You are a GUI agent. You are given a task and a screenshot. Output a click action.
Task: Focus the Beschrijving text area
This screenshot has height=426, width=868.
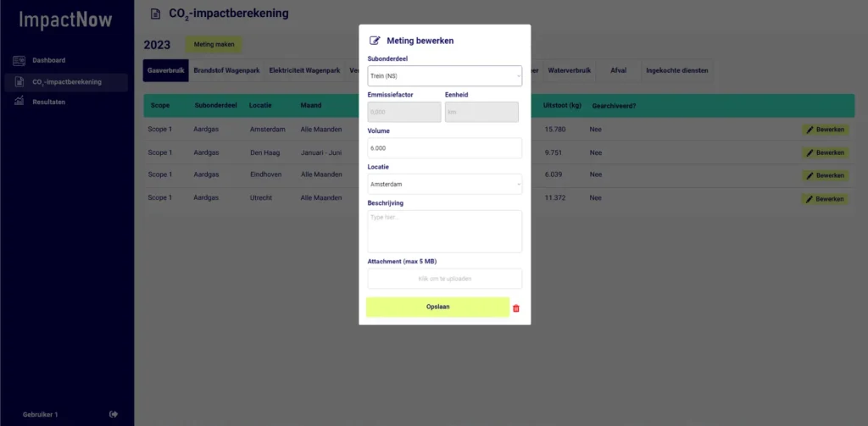coord(444,231)
